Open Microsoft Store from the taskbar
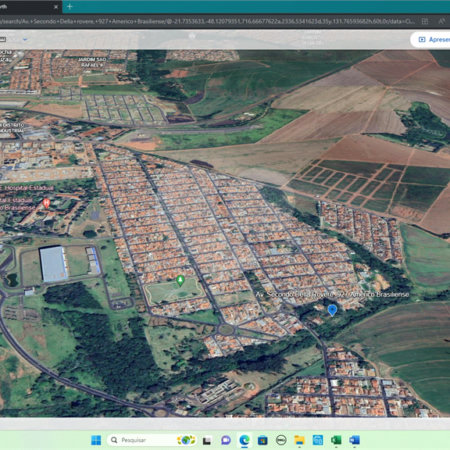This screenshot has width=450, height=450. (x=263, y=440)
